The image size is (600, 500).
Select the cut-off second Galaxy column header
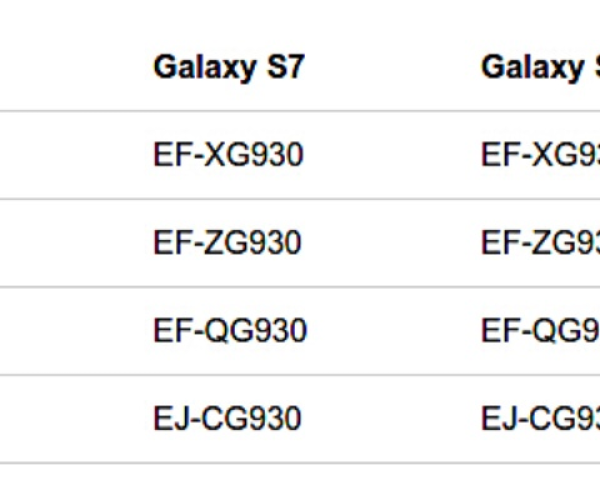click(x=540, y=67)
